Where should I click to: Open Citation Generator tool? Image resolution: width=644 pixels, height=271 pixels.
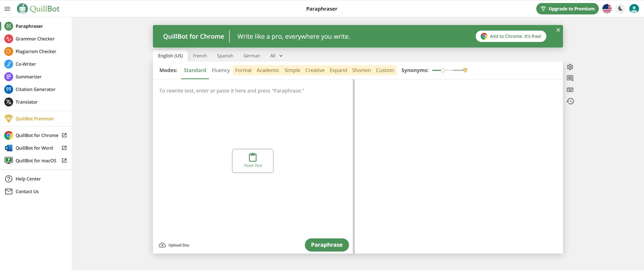tap(36, 89)
